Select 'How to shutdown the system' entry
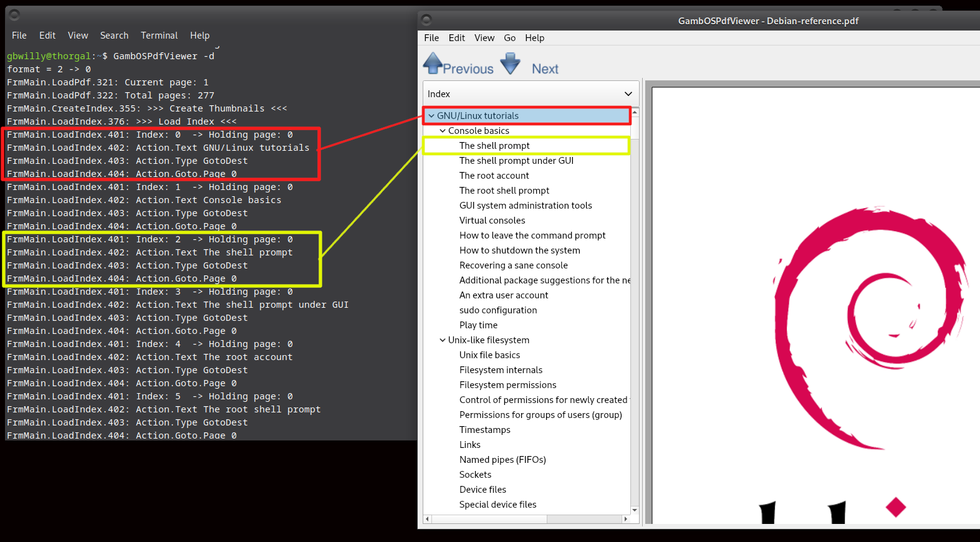980x542 pixels. 520,250
